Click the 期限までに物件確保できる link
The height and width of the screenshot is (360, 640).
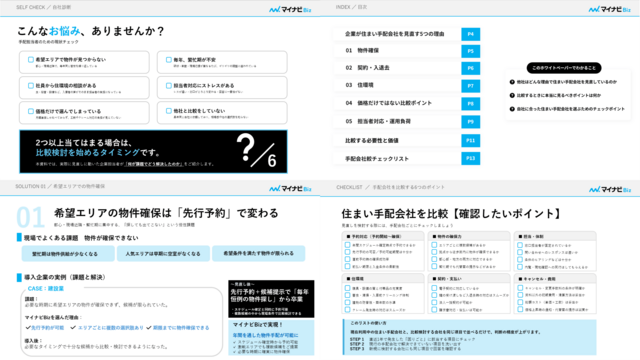click(x=181, y=328)
